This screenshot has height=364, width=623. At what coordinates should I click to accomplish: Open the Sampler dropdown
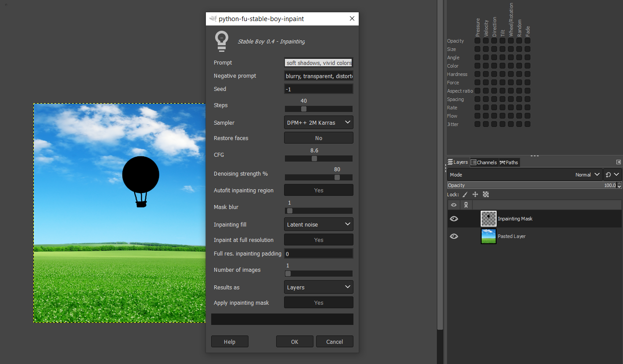318,122
